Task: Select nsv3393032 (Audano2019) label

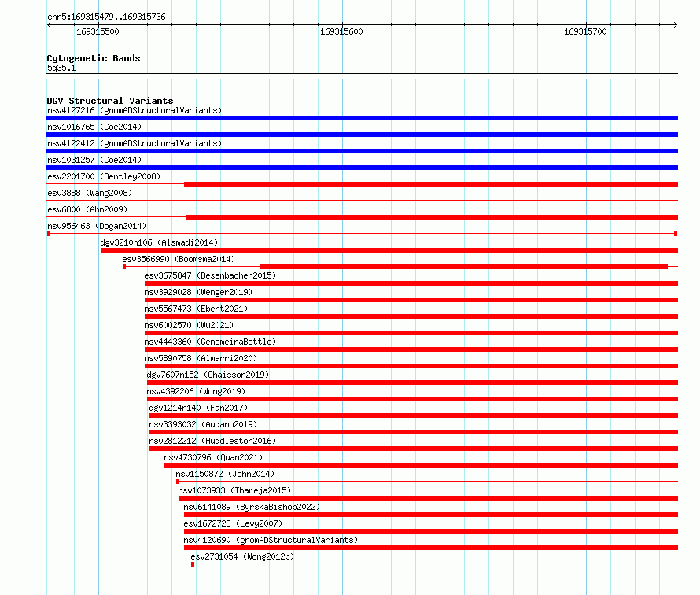Action: [203, 424]
